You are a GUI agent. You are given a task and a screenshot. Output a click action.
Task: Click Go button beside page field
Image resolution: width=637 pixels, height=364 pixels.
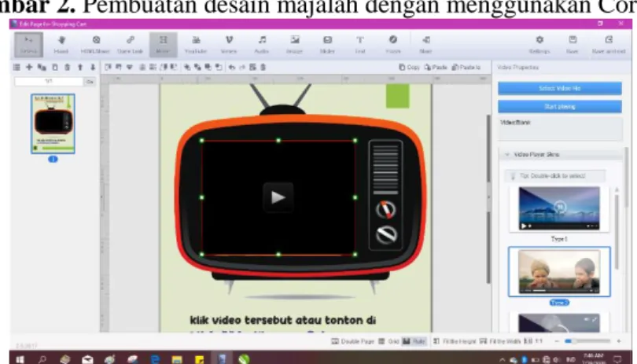tap(90, 82)
